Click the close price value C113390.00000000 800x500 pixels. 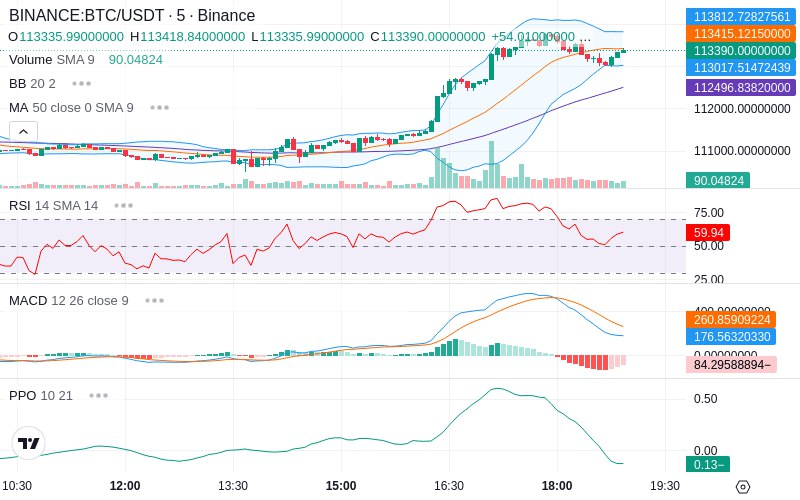428,37
